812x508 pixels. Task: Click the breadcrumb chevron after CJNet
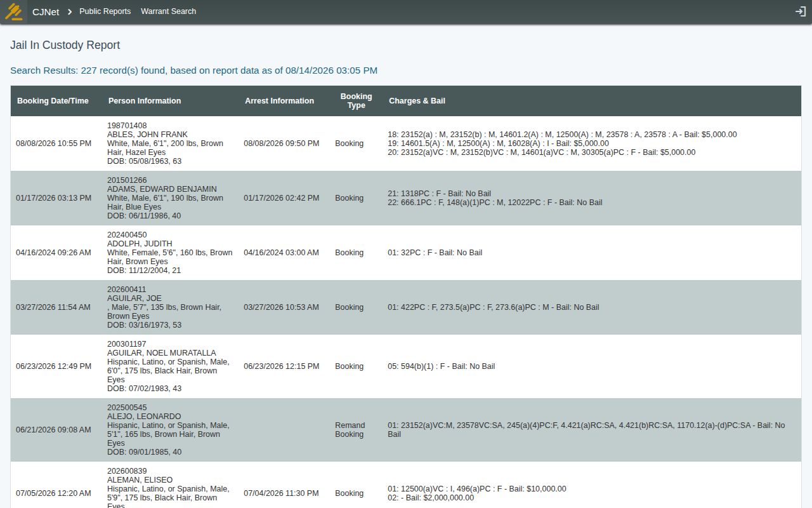tap(70, 11)
